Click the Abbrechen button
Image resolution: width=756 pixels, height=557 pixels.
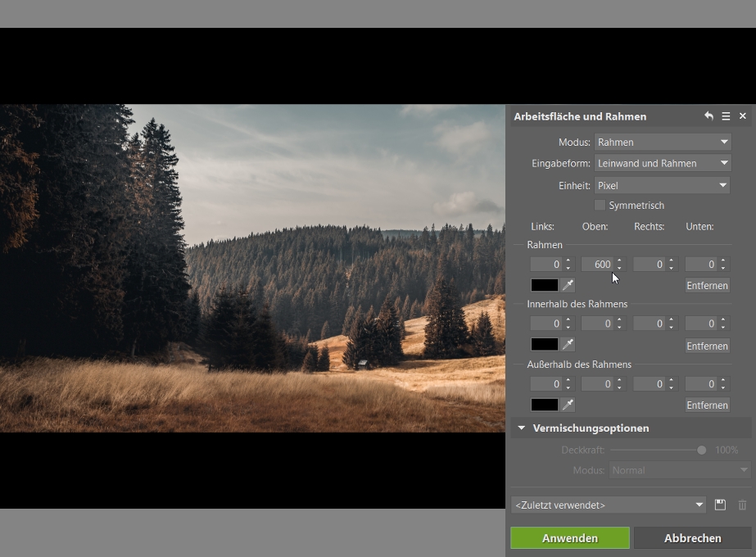tap(692, 538)
